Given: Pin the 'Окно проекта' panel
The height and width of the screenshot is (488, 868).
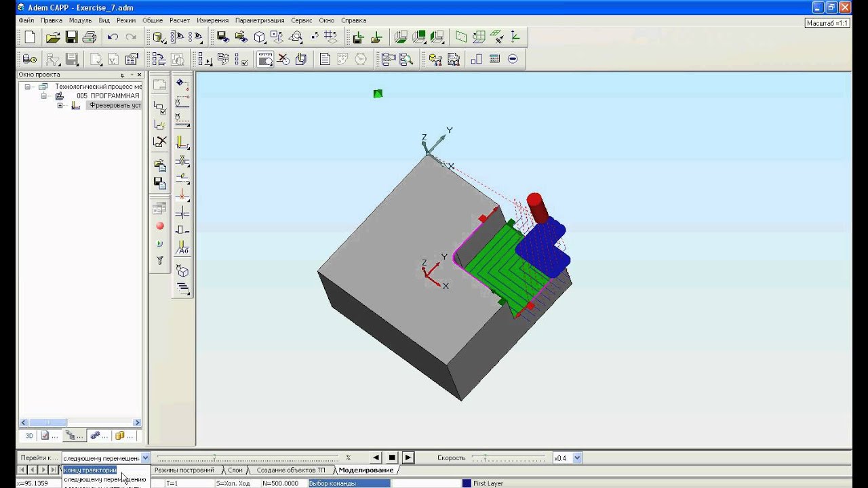Looking at the screenshot, I should [x=123, y=75].
